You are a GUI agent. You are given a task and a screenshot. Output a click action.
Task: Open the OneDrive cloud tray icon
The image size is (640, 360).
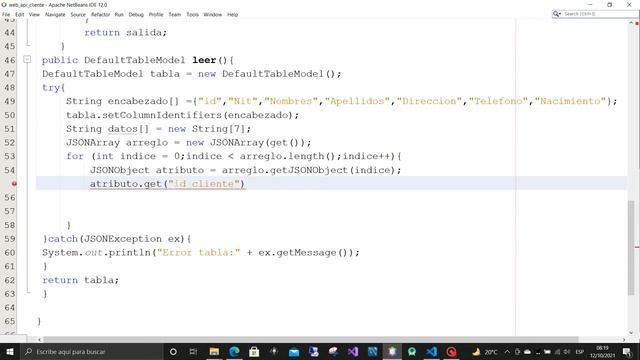pos(527,351)
